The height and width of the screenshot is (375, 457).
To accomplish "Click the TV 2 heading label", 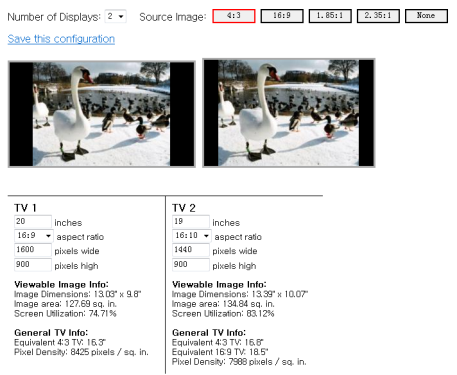I will click(x=184, y=208).
